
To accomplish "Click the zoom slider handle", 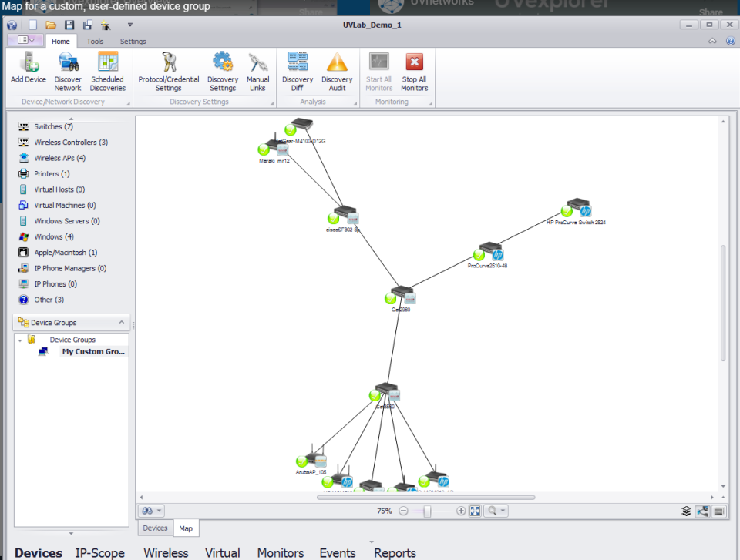I will point(428,511).
